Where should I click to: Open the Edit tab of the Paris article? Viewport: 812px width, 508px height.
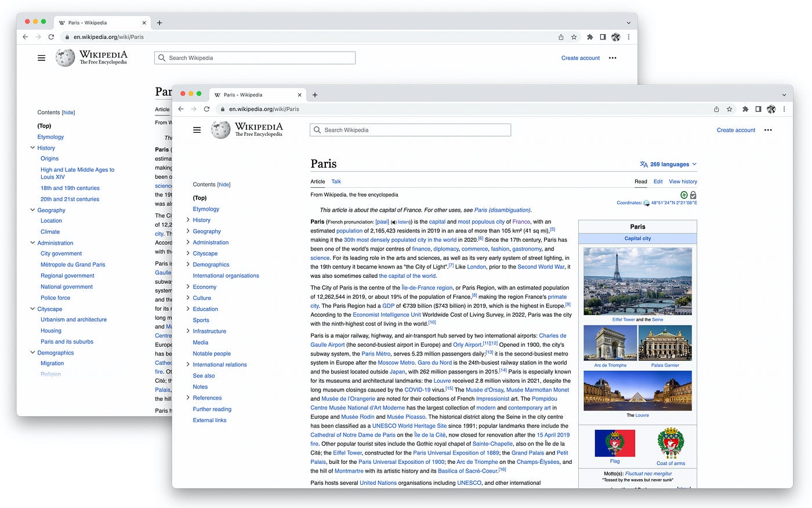pyautogui.click(x=658, y=182)
